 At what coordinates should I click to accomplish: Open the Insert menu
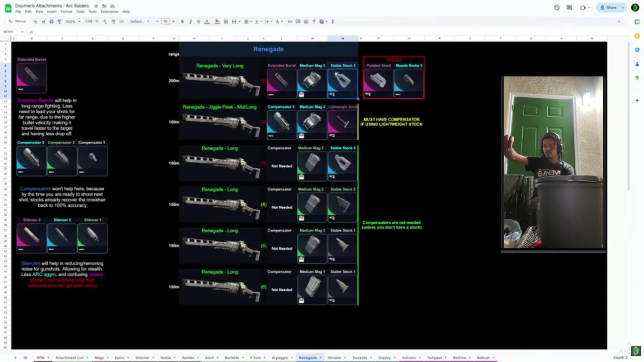(52, 12)
